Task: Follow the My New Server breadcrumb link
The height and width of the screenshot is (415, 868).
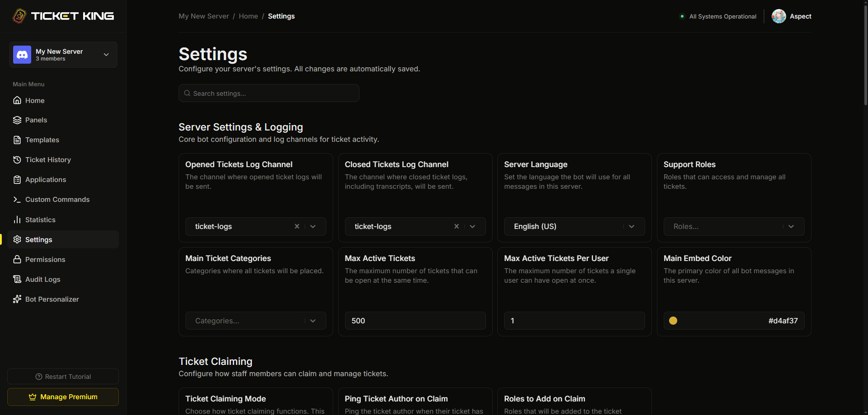Action: (203, 16)
